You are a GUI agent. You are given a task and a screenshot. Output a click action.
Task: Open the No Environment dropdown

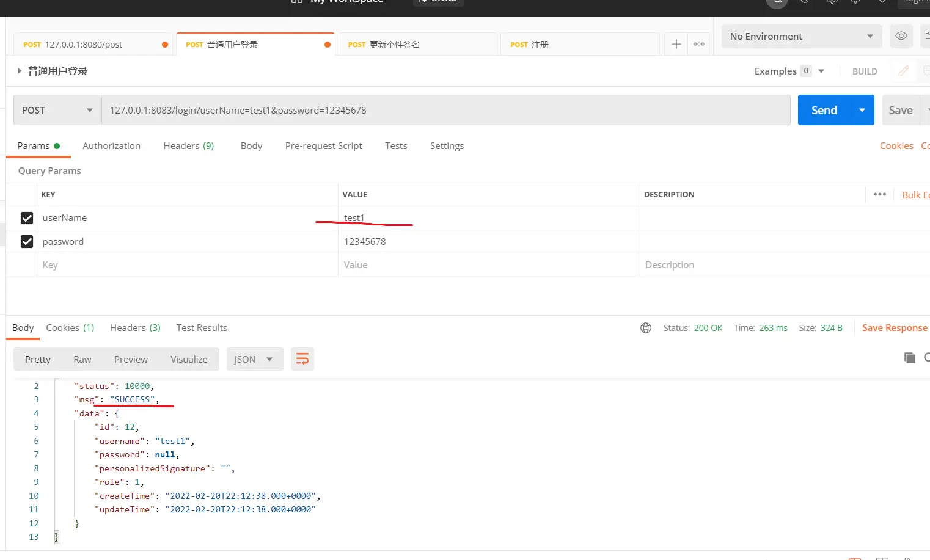pyautogui.click(x=801, y=37)
